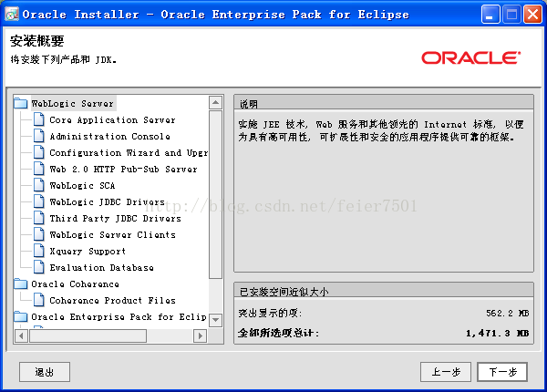Select the Xquery Support entry

[x=88, y=251]
